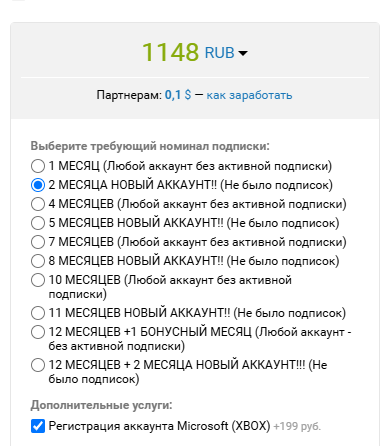Select the 10 МЕСЯЦЕВ subscription option
The height and width of the screenshot is (446, 383).
click(38, 280)
